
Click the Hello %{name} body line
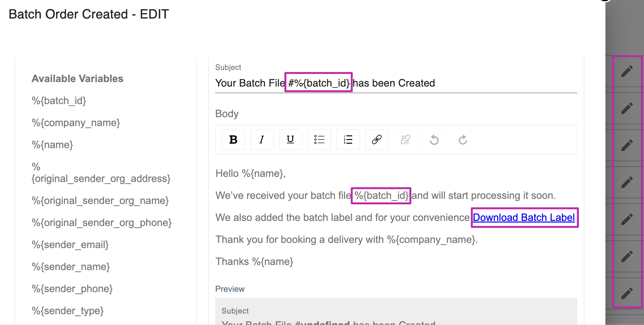click(x=251, y=174)
